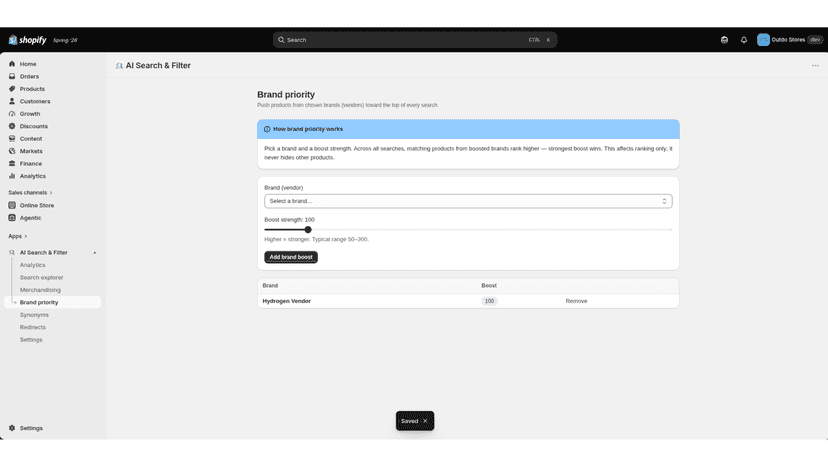Click the Spring '26 edition label
The height and width of the screenshot is (466, 828).
pyautogui.click(x=65, y=40)
